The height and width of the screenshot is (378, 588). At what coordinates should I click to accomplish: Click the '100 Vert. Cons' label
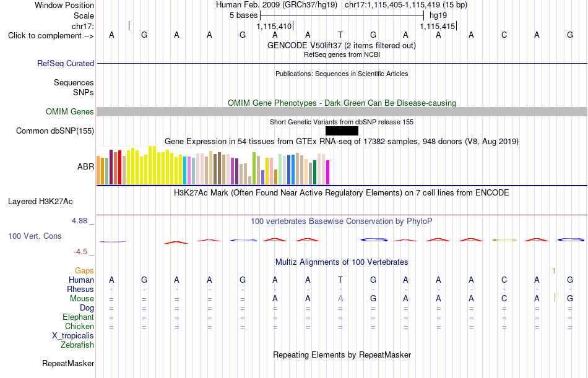35,236
